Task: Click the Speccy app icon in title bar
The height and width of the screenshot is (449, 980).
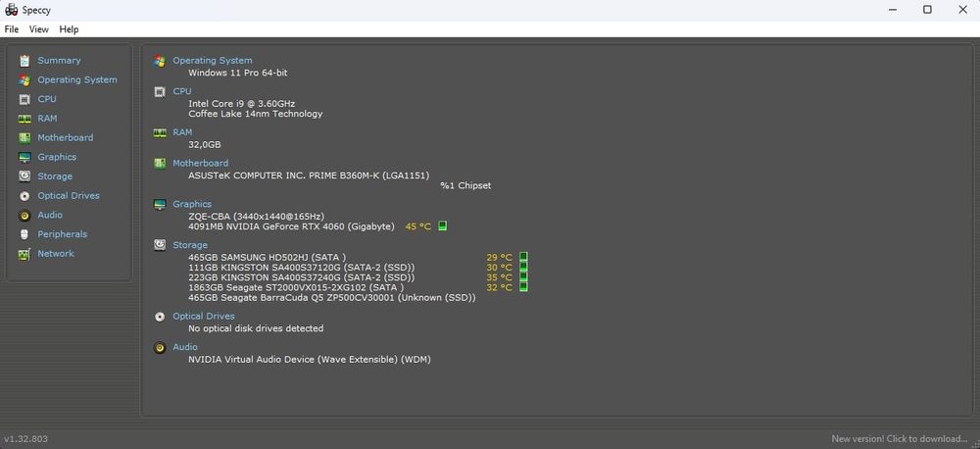Action: tap(11, 10)
